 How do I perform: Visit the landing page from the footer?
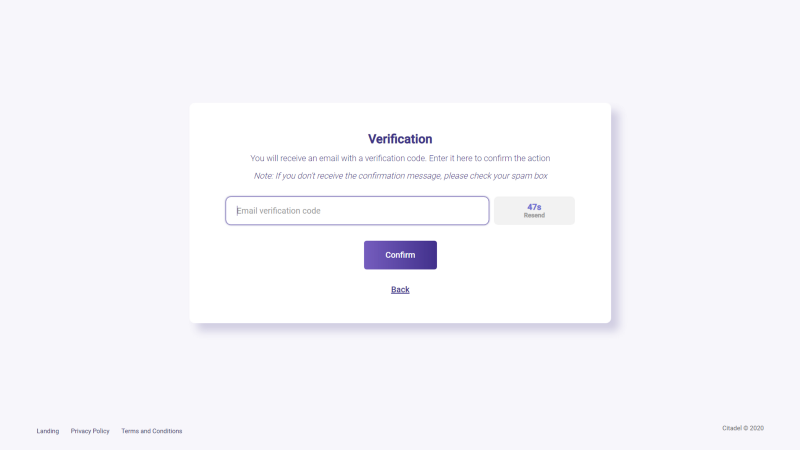[x=47, y=431]
